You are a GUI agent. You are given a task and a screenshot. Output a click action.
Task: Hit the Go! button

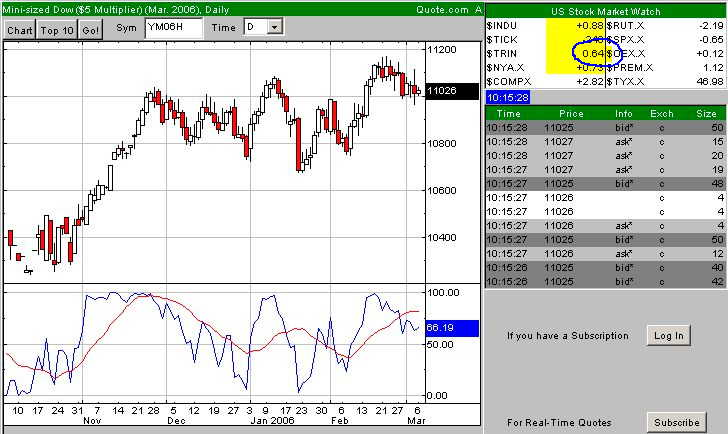point(90,31)
